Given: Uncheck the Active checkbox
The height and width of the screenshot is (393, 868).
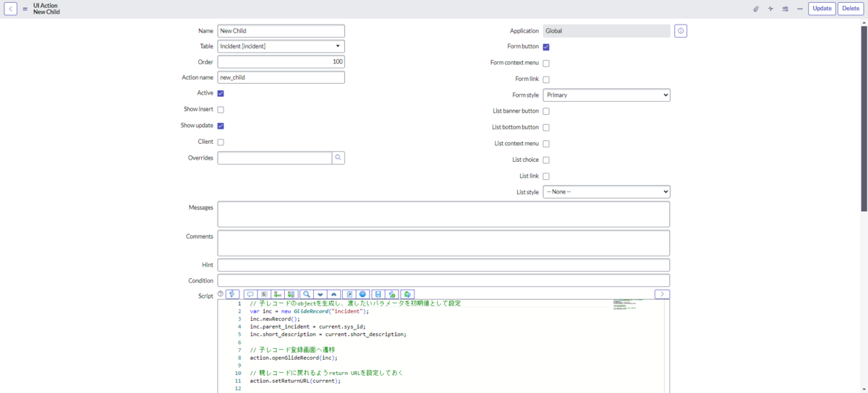Looking at the screenshot, I should pos(221,93).
